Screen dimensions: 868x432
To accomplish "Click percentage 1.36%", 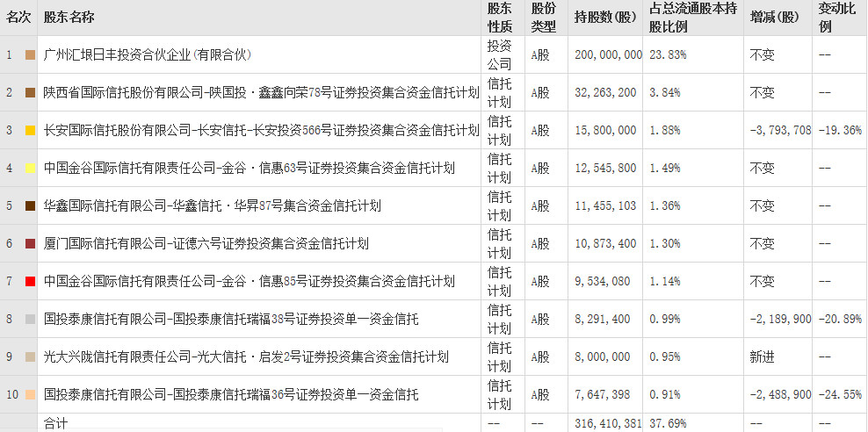I will [665, 205].
